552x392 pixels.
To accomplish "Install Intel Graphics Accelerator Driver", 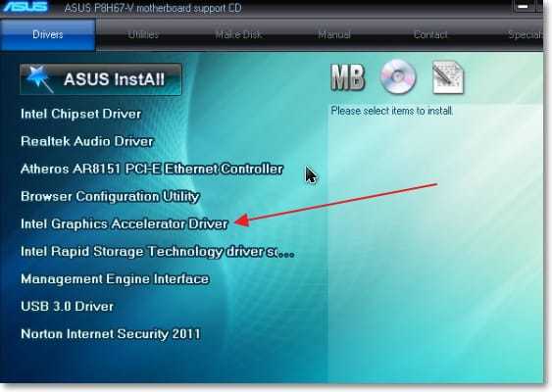I will tap(125, 223).
